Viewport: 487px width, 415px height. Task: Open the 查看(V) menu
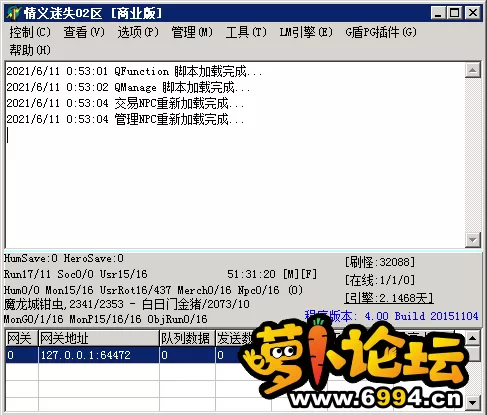click(84, 32)
